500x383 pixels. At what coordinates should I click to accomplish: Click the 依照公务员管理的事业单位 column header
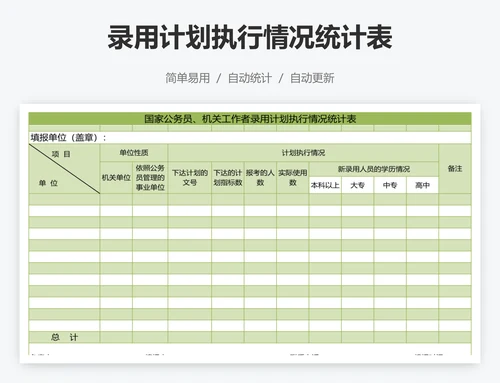click(150, 178)
